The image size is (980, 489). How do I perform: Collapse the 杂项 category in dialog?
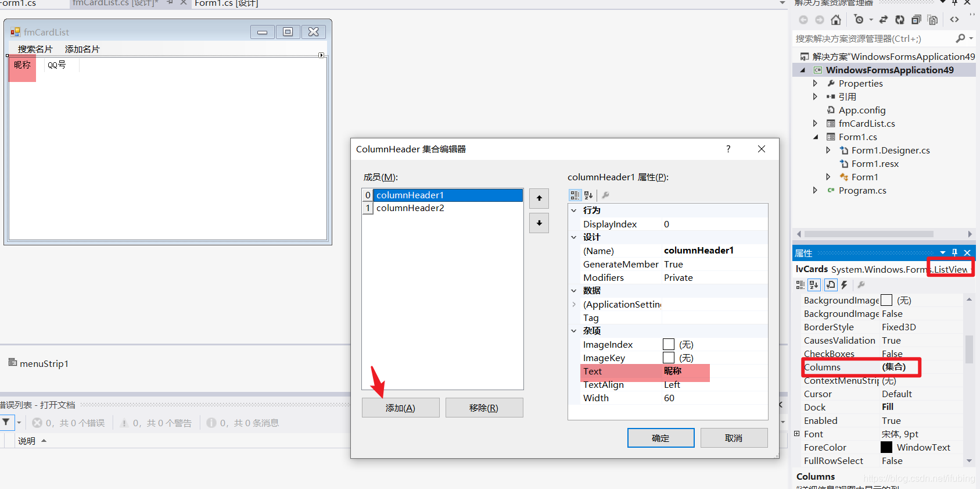(574, 331)
